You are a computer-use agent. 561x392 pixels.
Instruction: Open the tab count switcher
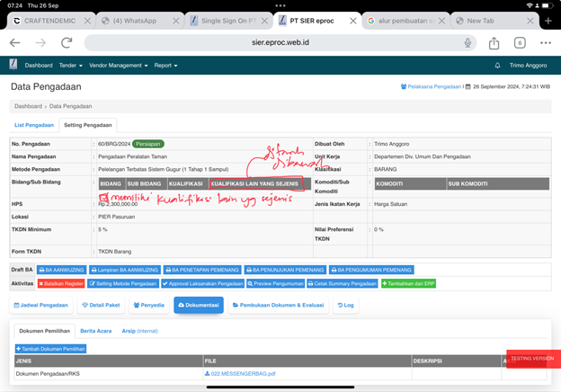[520, 43]
